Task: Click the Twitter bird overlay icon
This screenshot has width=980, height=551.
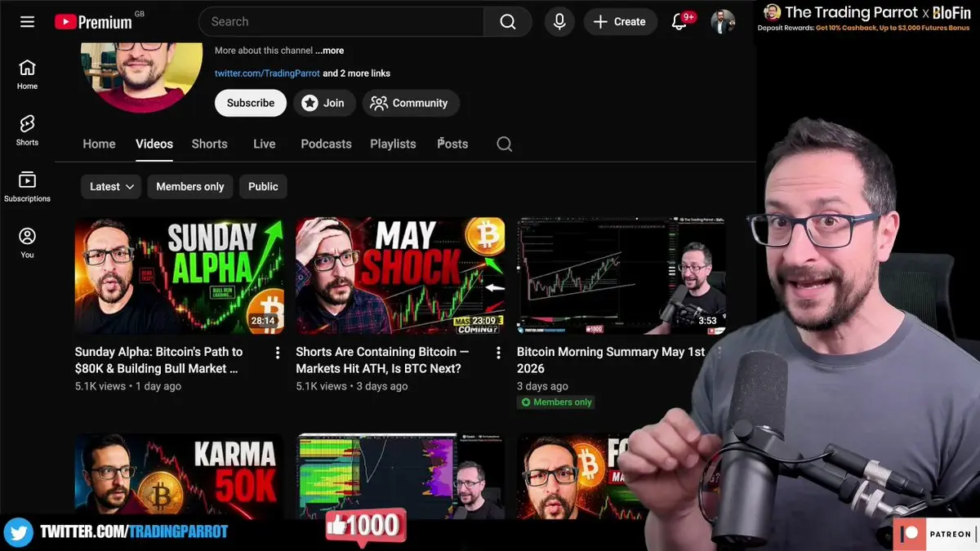Action: [18, 532]
